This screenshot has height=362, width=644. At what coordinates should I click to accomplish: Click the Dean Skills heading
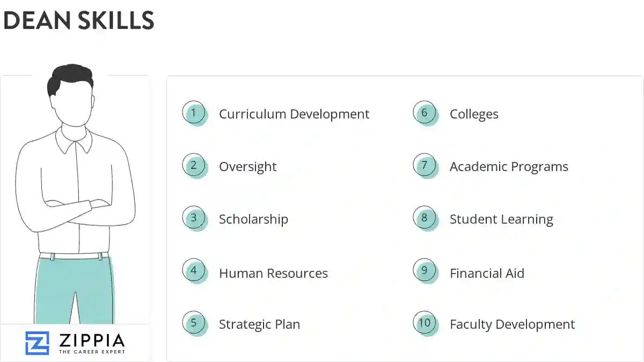78,20
